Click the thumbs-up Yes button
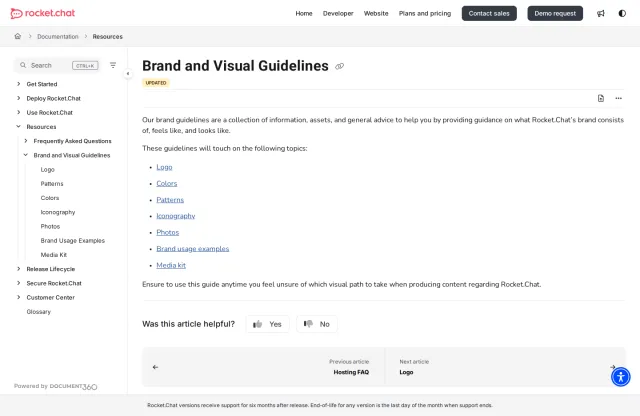The width and height of the screenshot is (640, 416). coord(268,324)
